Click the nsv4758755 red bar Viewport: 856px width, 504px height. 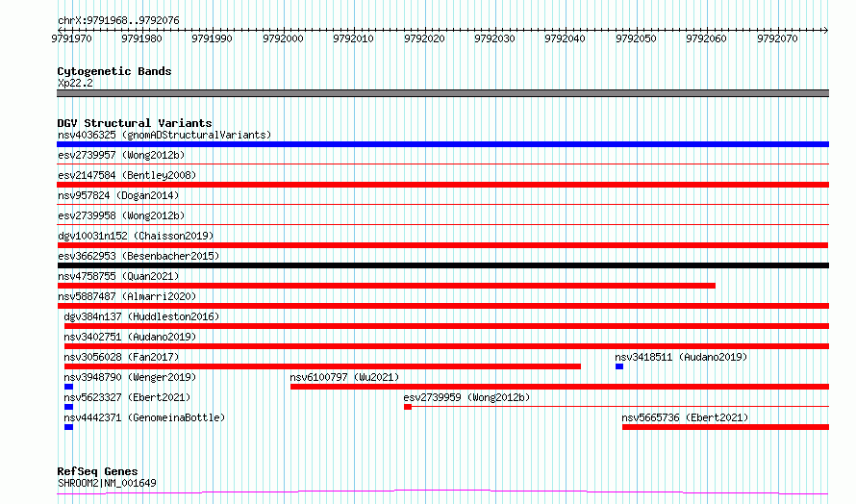[x=386, y=286]
